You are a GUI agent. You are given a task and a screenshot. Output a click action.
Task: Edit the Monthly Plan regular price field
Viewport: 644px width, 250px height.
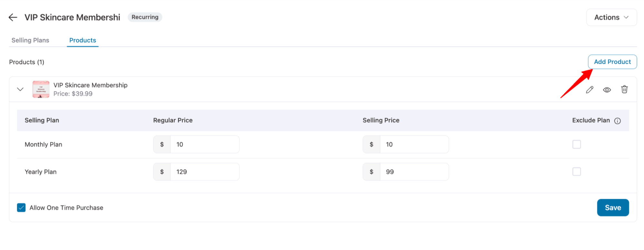[x=205, y=144]
